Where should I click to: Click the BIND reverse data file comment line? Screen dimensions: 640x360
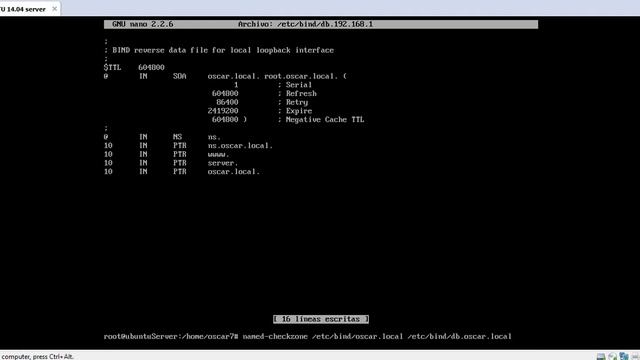pyautogui.click(x=219, y=50)
